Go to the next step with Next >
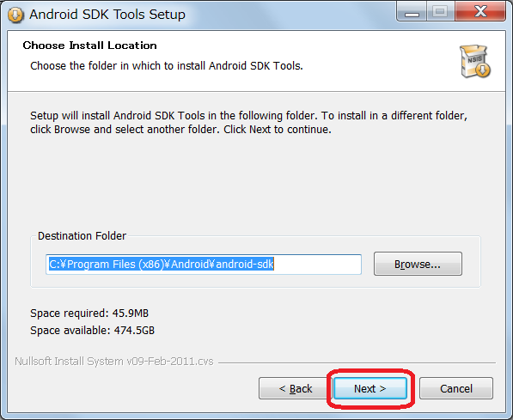Viewport: 513px width, 420px height. pyautogui.click(x=370, y=388)
